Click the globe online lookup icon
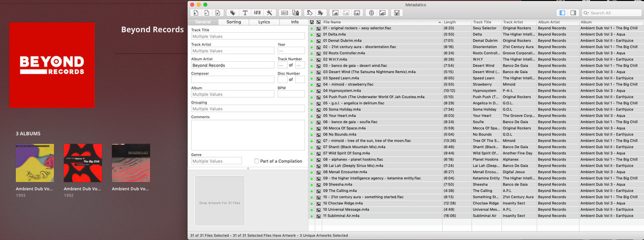 click(x=371, y=13)
